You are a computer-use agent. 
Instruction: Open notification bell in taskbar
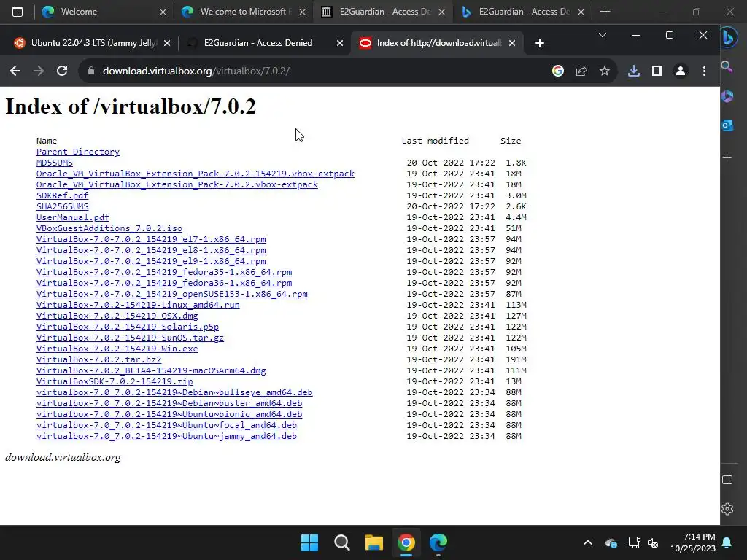(727, 542)
